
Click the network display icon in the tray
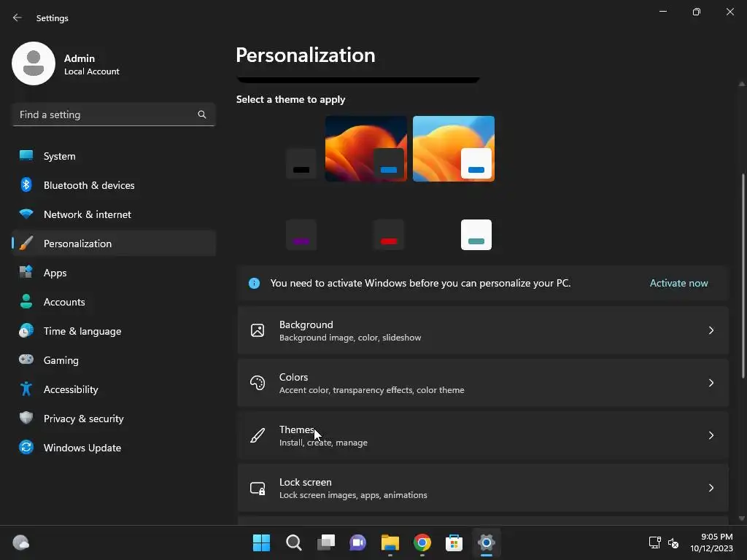[x=654, y=542]
